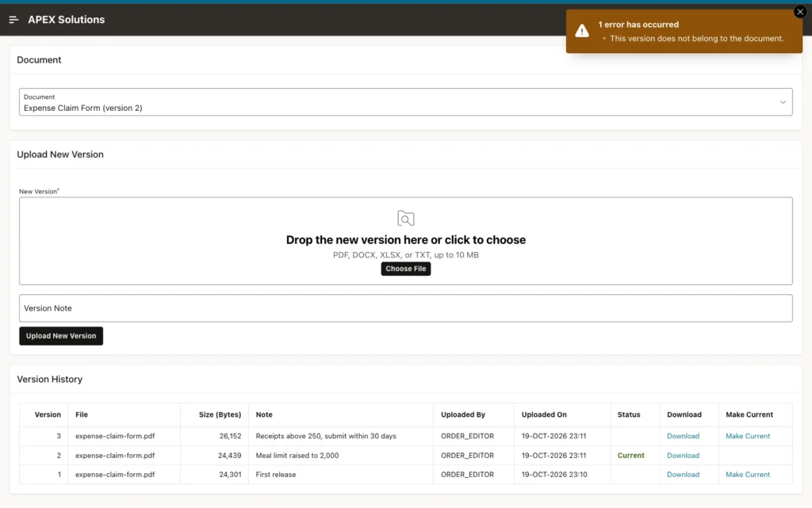Click the Size (Bytes) column header
Viewport: 812px width, 508px height.
click(220, 414)
